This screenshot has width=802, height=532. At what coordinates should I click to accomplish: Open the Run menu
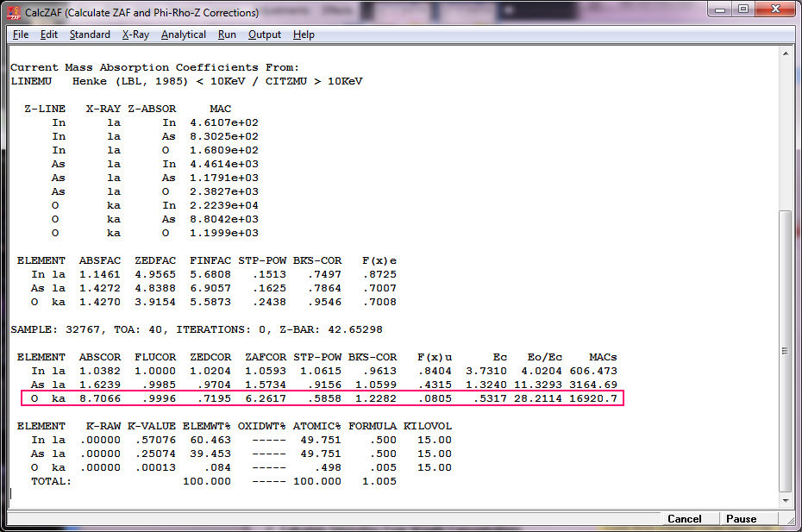click(x=227, y=34)
